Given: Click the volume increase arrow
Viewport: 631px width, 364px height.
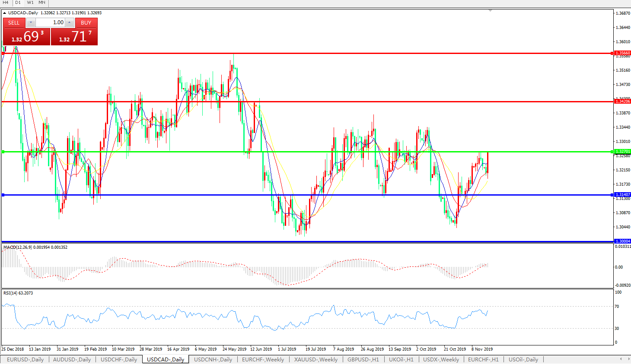Looking at the screenshot, I should click(x=69, y=22).
